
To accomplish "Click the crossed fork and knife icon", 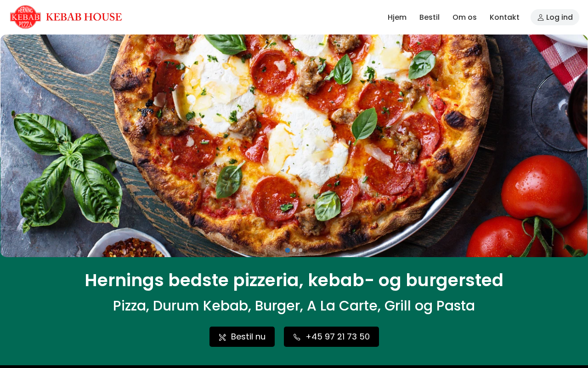I will [222, 337].
